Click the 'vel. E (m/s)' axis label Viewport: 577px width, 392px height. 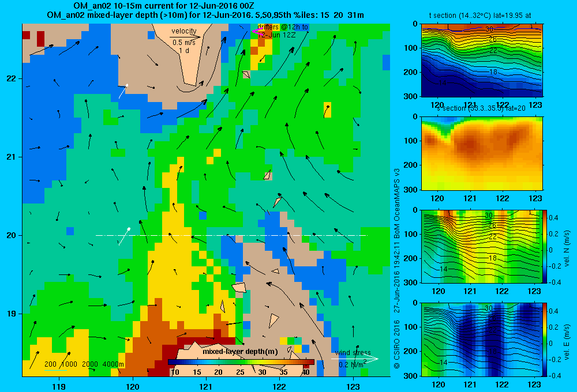pyautogui.click(x=567, y=341)
